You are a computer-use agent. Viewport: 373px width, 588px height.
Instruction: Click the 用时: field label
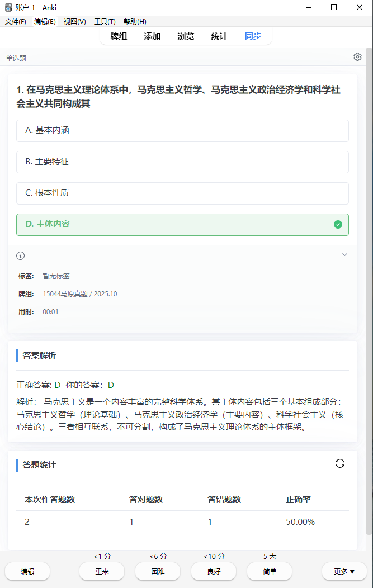point(26,312)
